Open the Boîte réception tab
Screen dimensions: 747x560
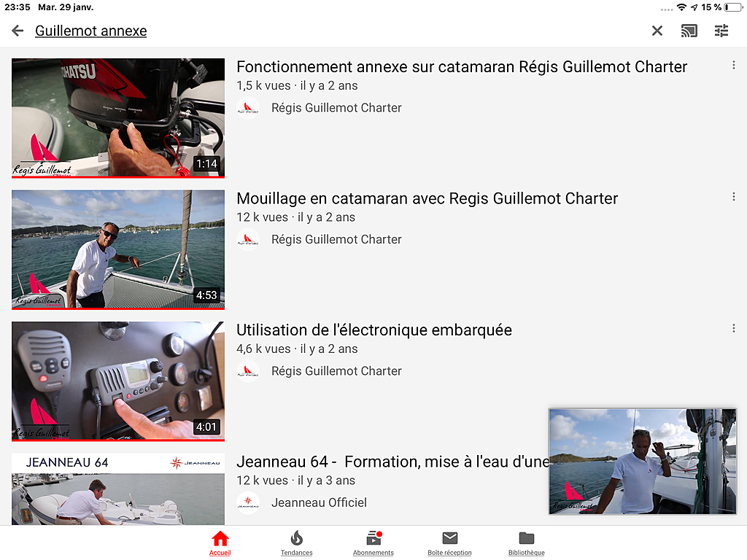(x=449, y=542)
